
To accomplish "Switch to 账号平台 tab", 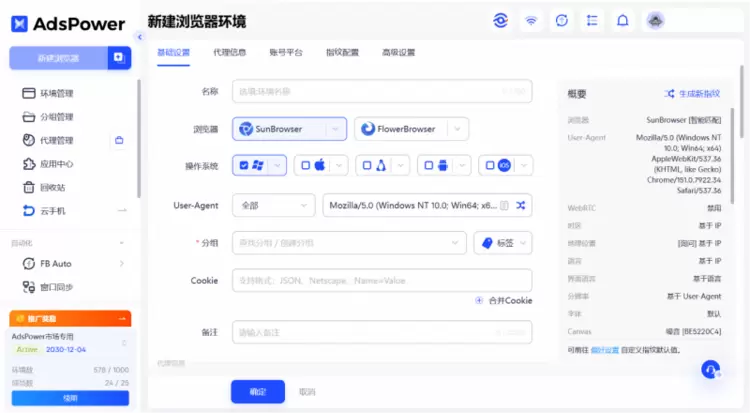I will pyautogui.click(x=286, y=53).
